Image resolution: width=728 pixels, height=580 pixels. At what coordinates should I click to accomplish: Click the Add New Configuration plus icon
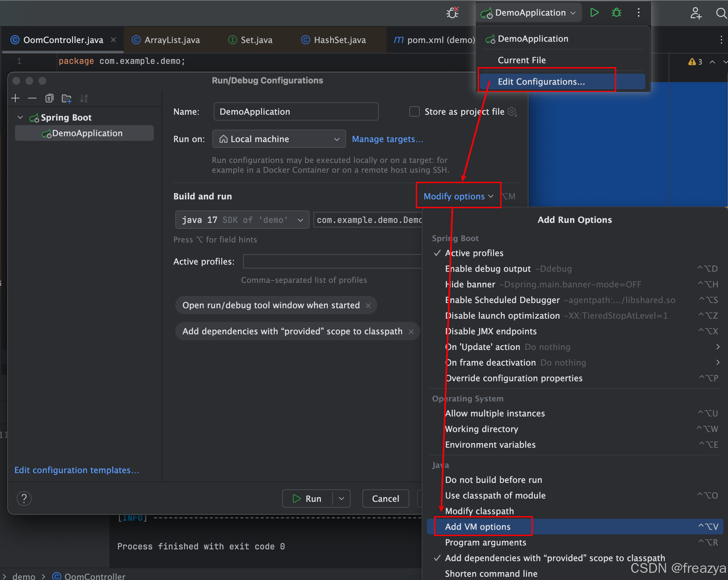coord(15,98)
